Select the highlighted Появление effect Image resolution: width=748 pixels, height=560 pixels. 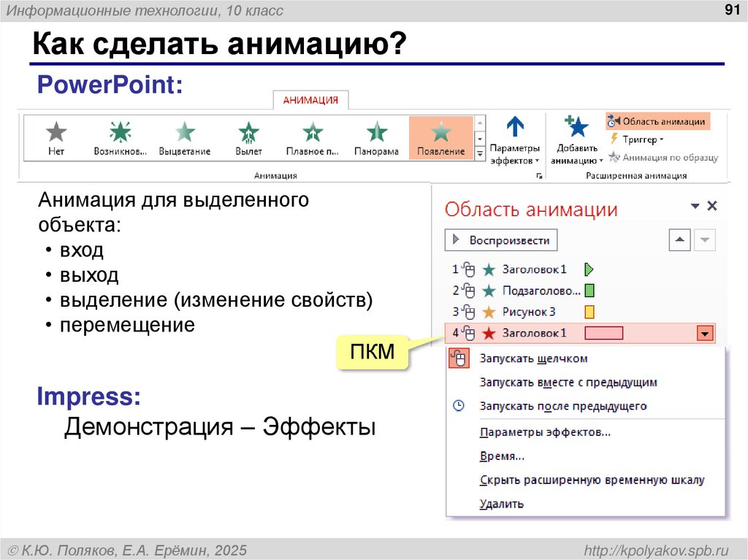[441, 137]
